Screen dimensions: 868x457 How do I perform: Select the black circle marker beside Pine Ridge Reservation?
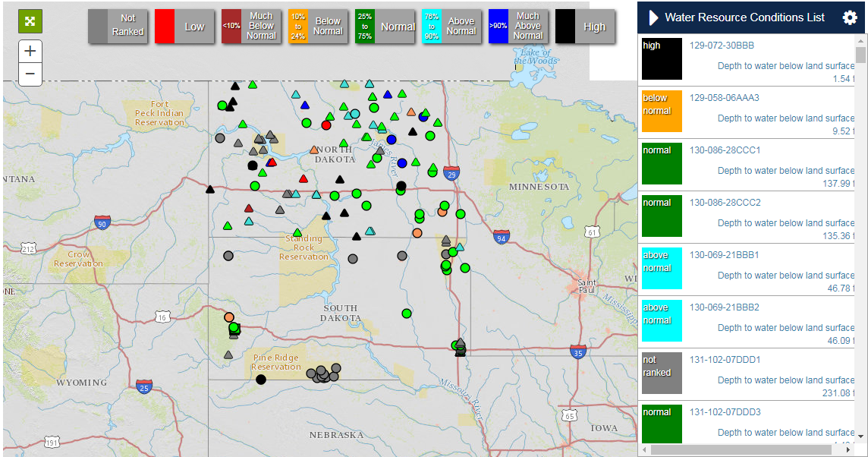[261, 380]
